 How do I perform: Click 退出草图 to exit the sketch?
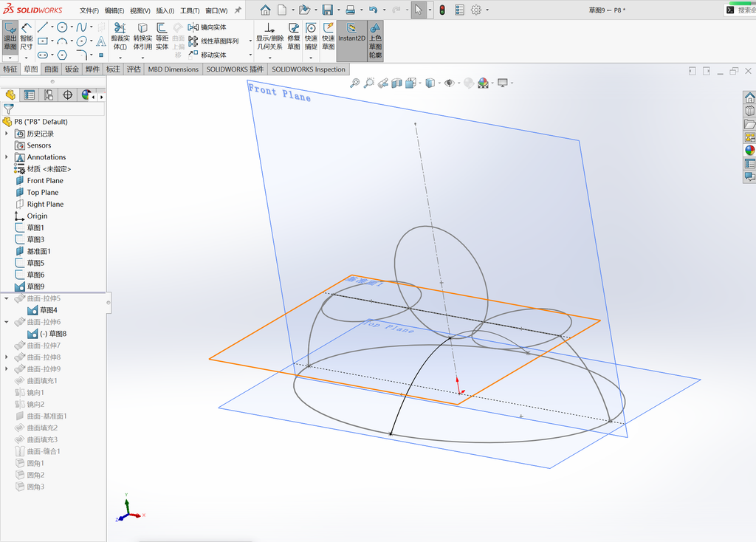click(x=10, y=37)
